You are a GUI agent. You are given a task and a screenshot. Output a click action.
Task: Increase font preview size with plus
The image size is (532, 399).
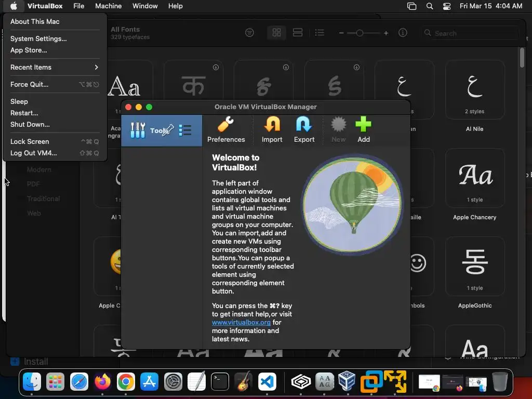click(x=386, y=33)
